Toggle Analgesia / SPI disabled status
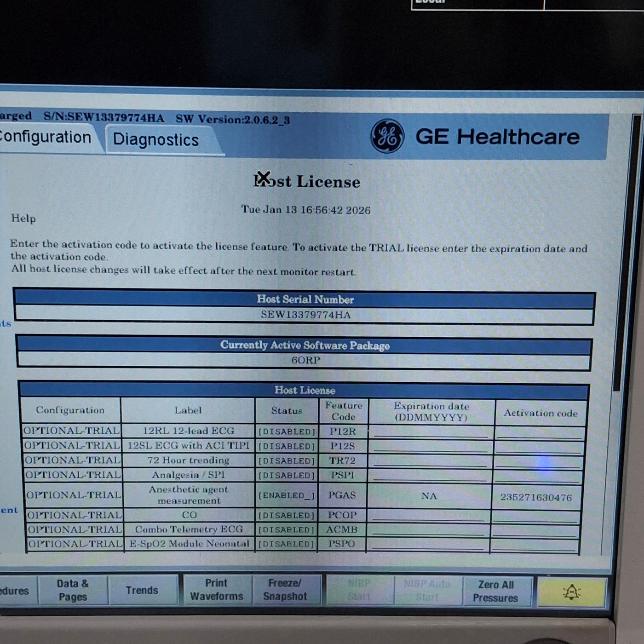The height and width of the screenshot is (644, 644). (286, 475)
